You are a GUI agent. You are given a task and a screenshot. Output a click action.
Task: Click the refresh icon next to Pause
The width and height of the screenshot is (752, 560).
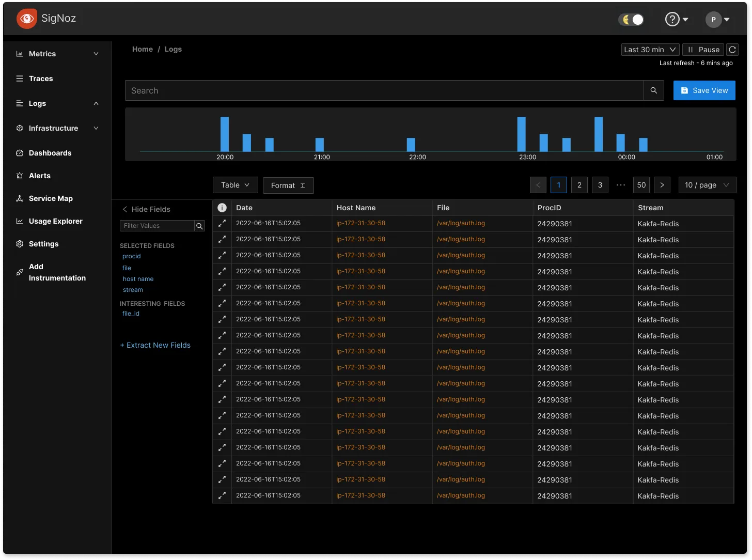(732, 50)
